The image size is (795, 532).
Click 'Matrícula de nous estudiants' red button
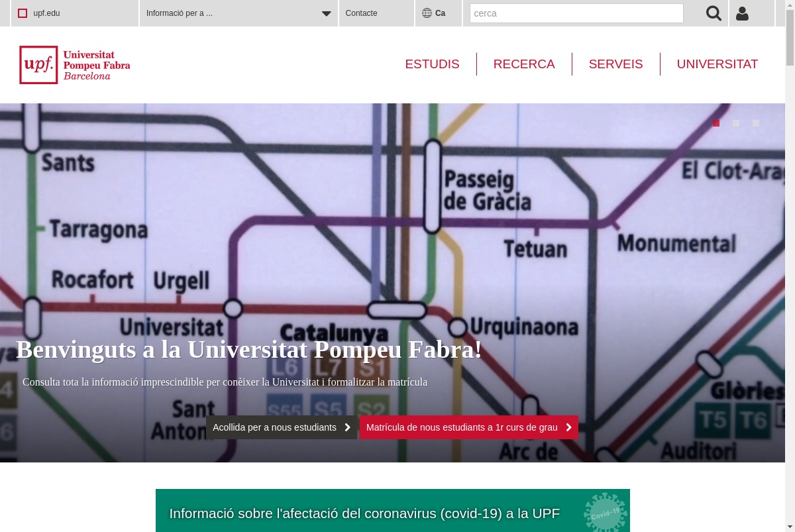coord(469,427)
